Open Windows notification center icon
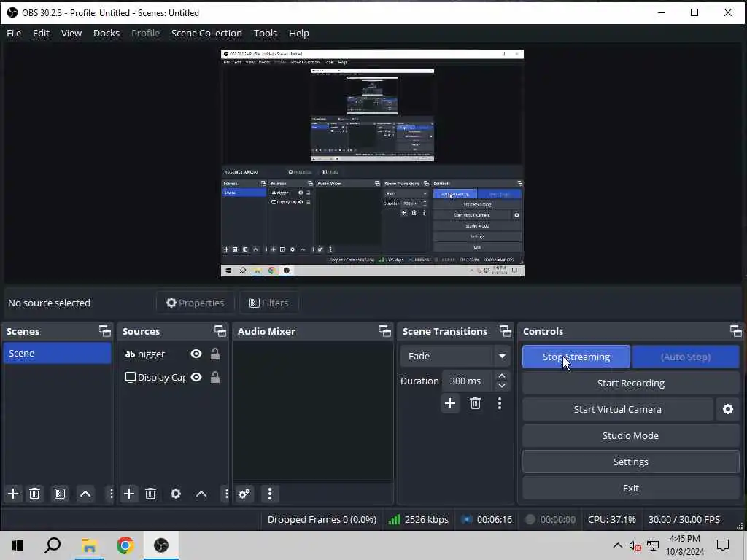747x560 pixels. [723, 545]
